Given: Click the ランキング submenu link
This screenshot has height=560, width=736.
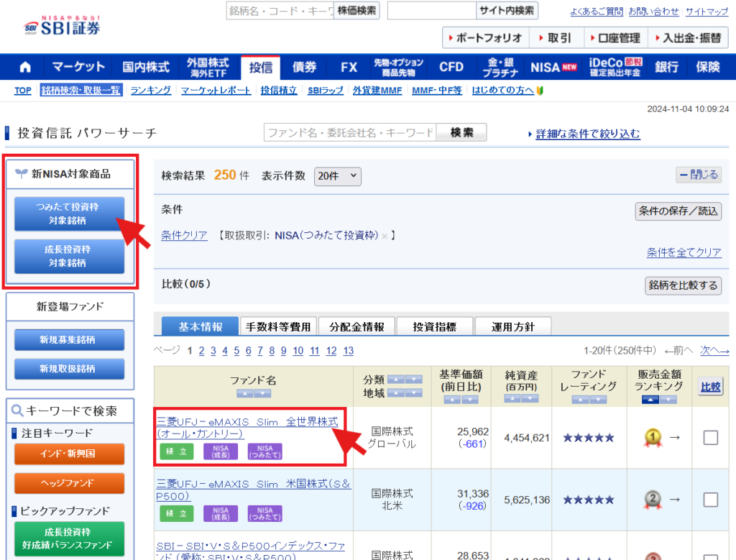Looking at the screenshot, I should (x=151, y=90).
